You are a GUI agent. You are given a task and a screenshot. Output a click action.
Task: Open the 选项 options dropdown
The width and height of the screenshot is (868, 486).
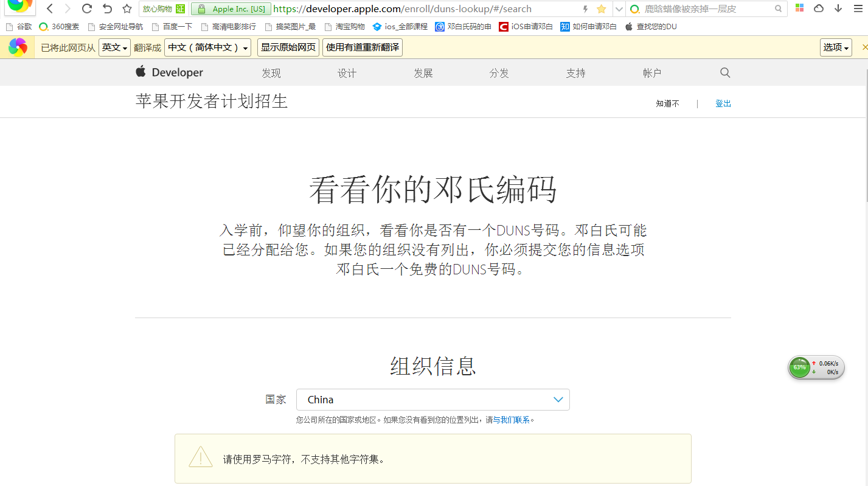(836, 47)
